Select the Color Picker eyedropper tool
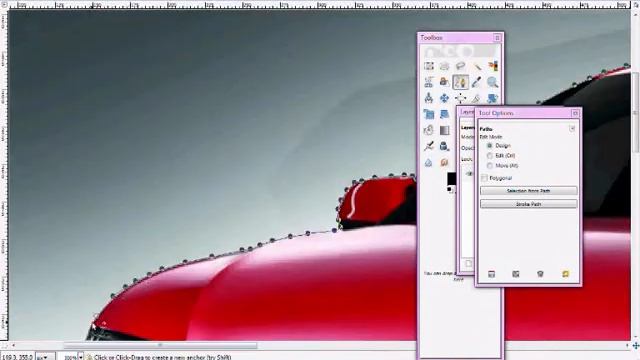Viewport: 640px width, 360px height. pyautogui.click(x=477, y=82)
